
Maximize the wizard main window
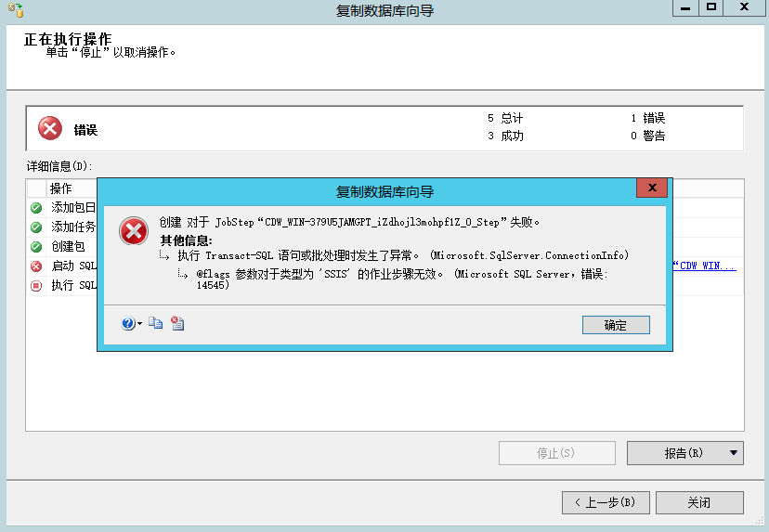tap(711, 7)
